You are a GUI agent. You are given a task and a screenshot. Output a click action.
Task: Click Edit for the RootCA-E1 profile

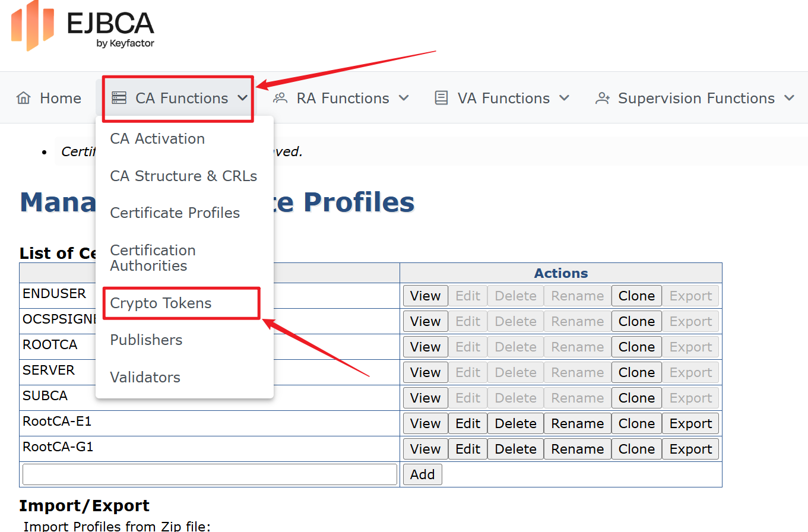tap(468, 423)
